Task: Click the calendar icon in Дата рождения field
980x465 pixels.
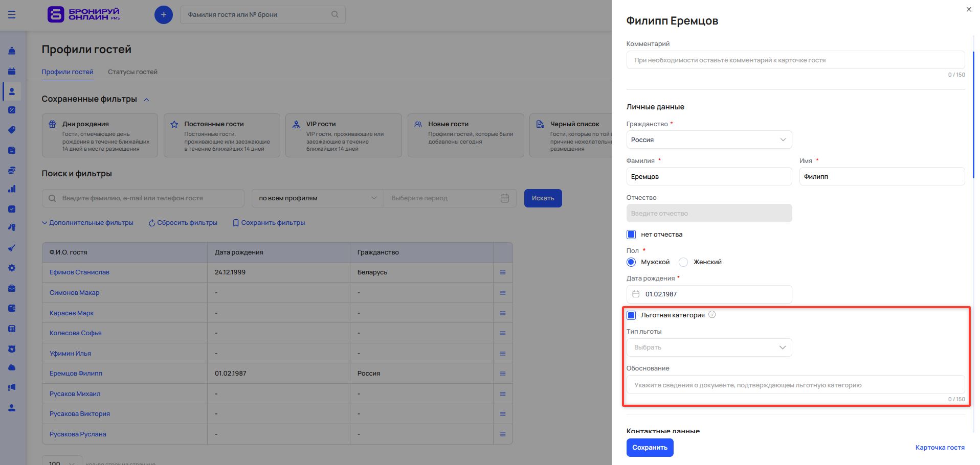Action: coord(636,294)
